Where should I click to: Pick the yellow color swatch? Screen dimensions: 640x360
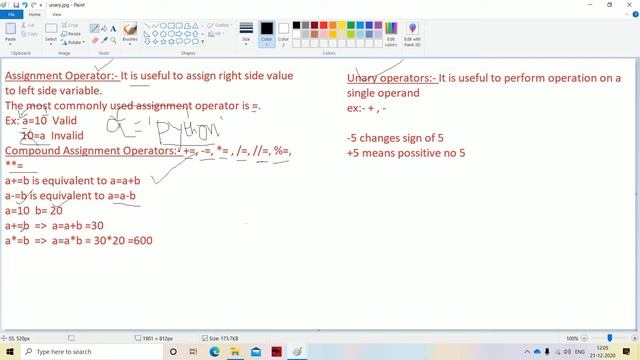pos(342,25)
